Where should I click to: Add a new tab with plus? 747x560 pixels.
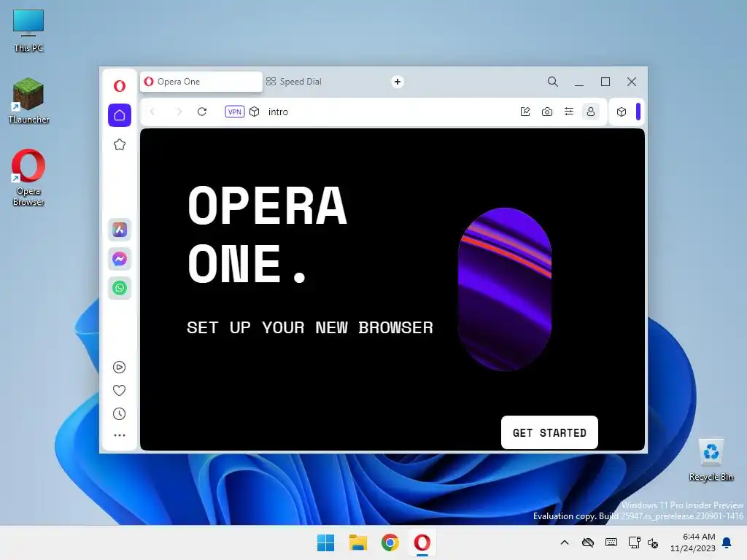click(x=398, y=82)
